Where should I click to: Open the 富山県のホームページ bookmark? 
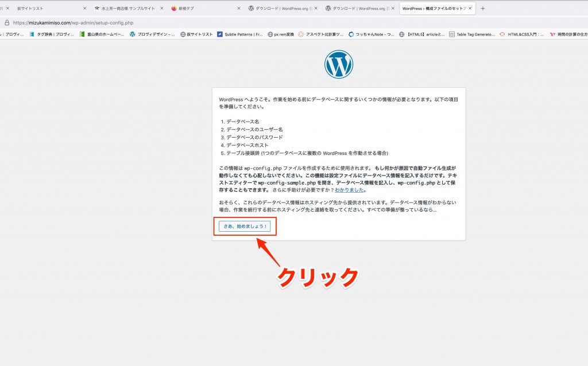coord(102,34)
